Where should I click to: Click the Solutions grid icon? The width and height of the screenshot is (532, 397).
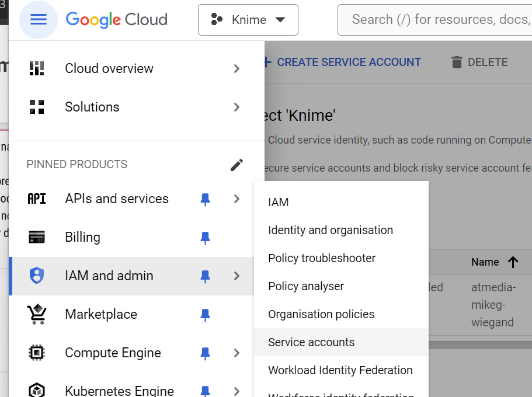pos(37,107)
